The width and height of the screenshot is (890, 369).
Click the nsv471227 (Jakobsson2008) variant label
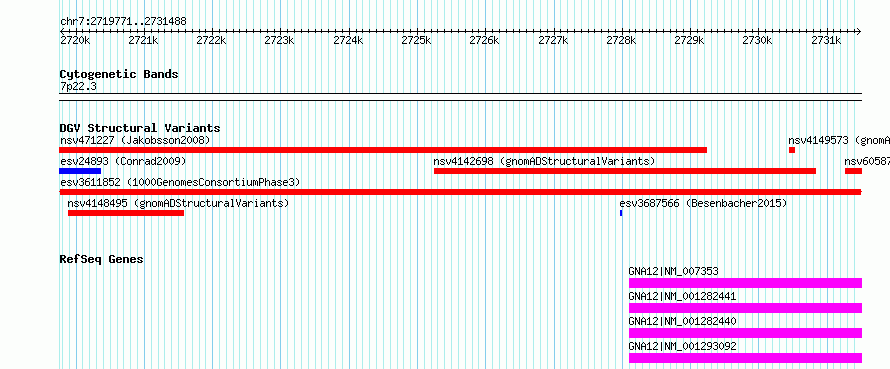tap(135, 140)
